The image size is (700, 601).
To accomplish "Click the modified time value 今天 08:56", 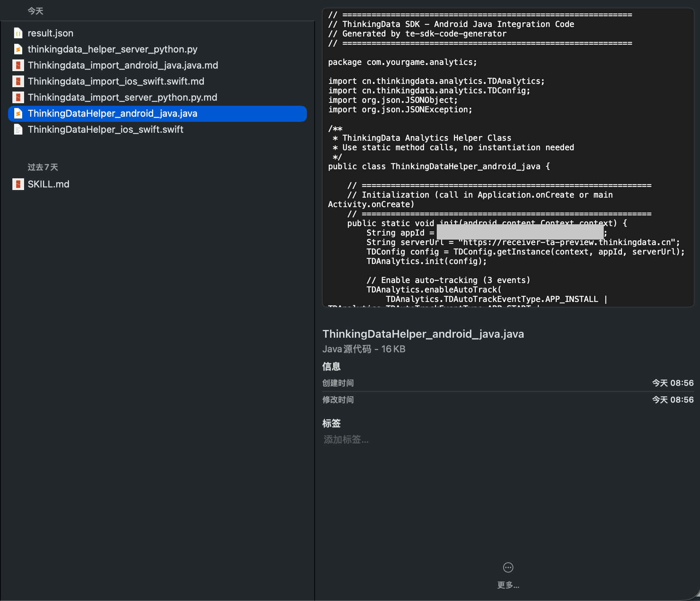I will [673, 400].
